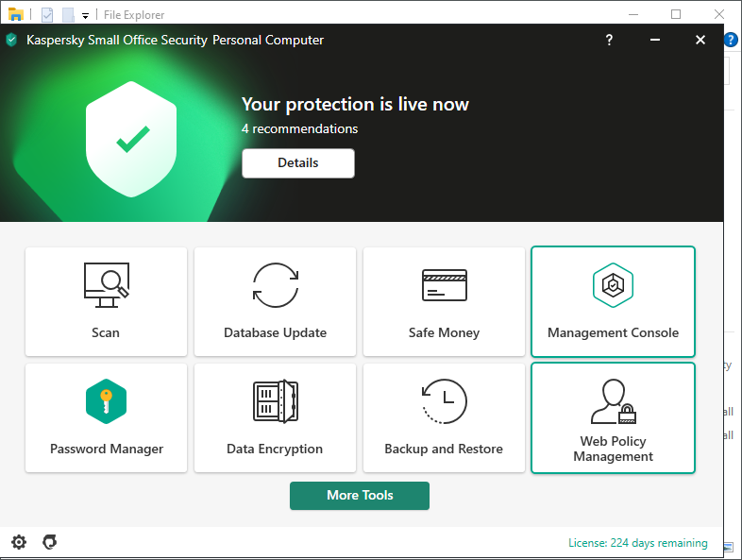Open the Scan tile
The width and height of the screenshot is (742, 560).
click(106, 302)
